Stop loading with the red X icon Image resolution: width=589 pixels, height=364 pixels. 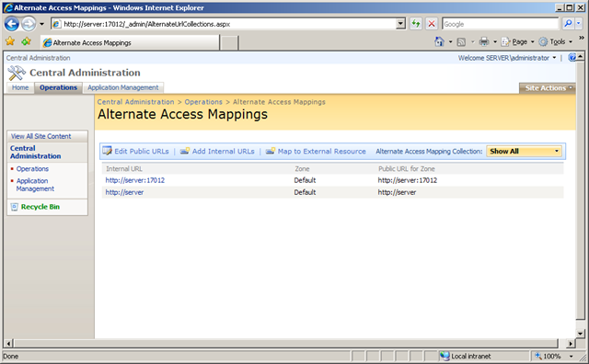coord(432,24)
